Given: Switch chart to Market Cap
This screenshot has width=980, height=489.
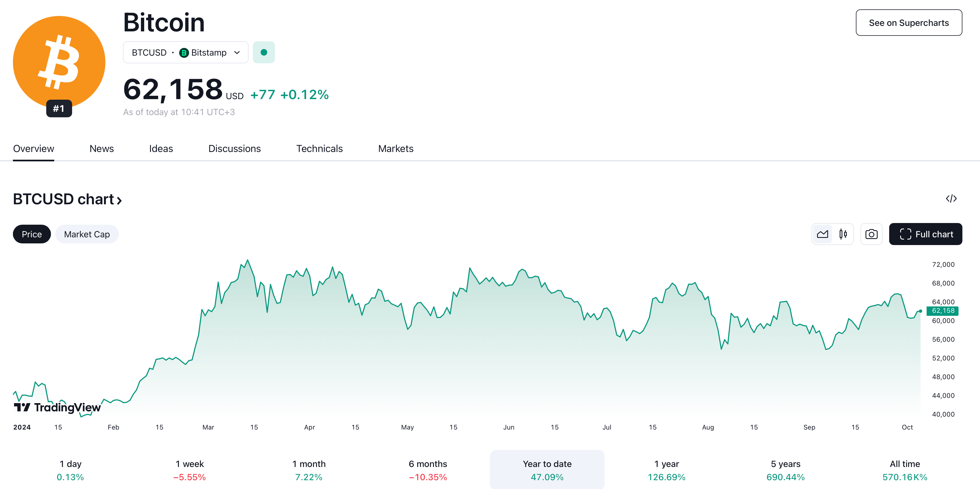Looking at the screenshot, I should click(87, 234).
